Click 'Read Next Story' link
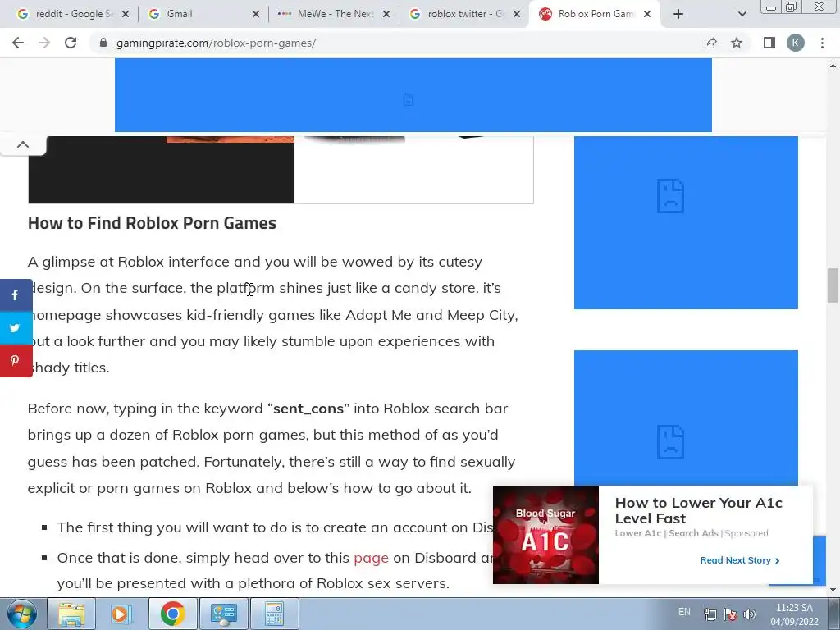 tap(740, 560)
